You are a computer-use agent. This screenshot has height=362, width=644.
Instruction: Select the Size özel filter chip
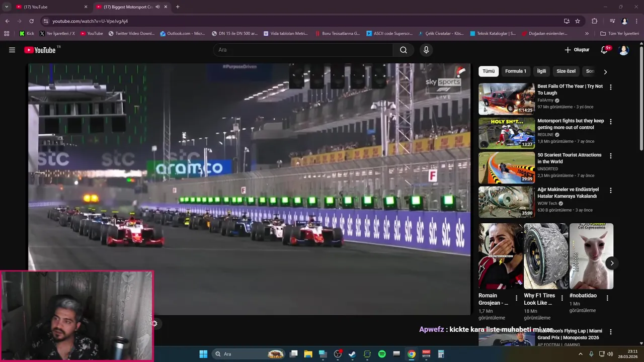(x=566, y=71)
